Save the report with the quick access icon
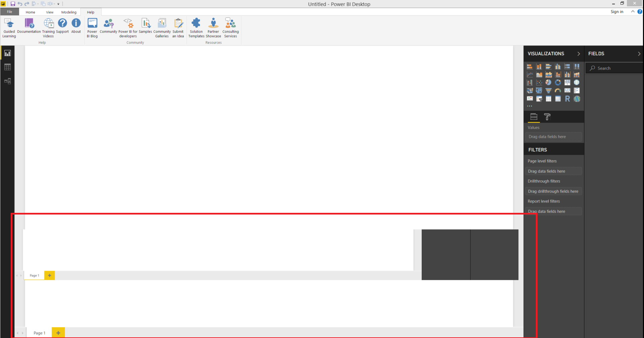 point(13,4)
